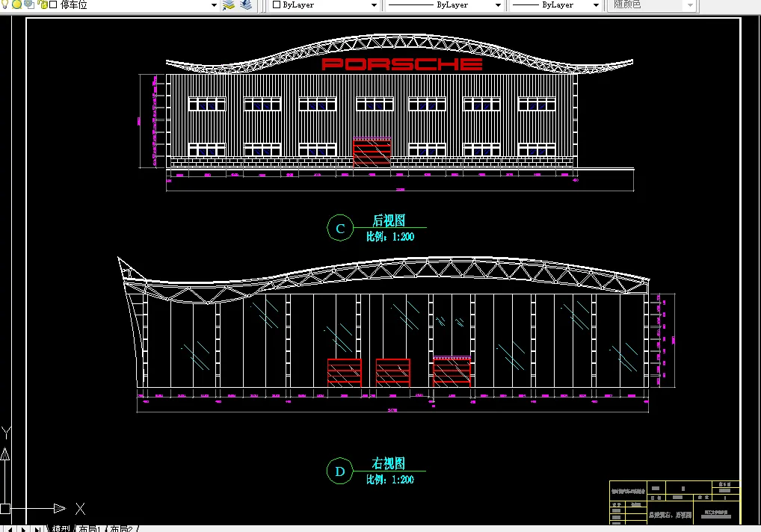Screen dimensions: 761x532
Task: Open the 随颜色 plot style dropdown
Action: pos(690,4)
